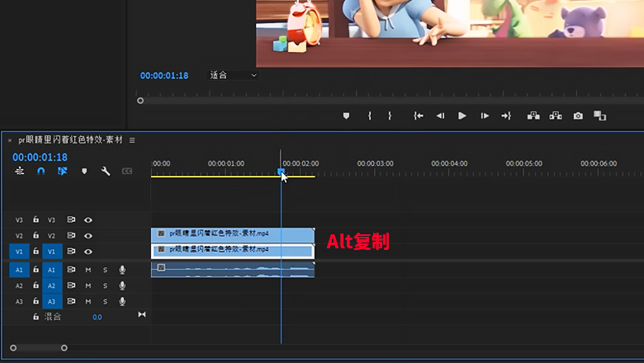Screen dimensions: 644x363
Task: Toggle V1 source patching button
Action: (x=19, y=252)
